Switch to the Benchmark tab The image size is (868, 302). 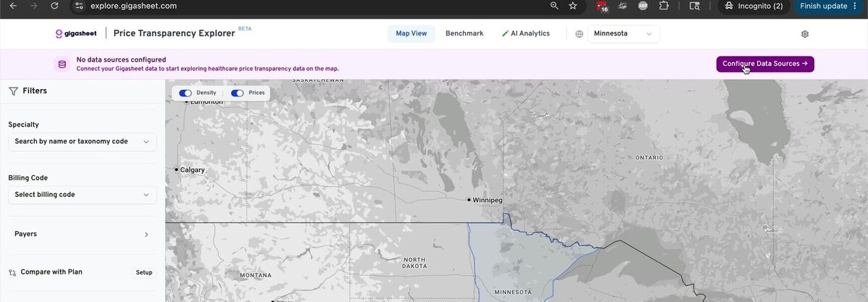(464, 33)
